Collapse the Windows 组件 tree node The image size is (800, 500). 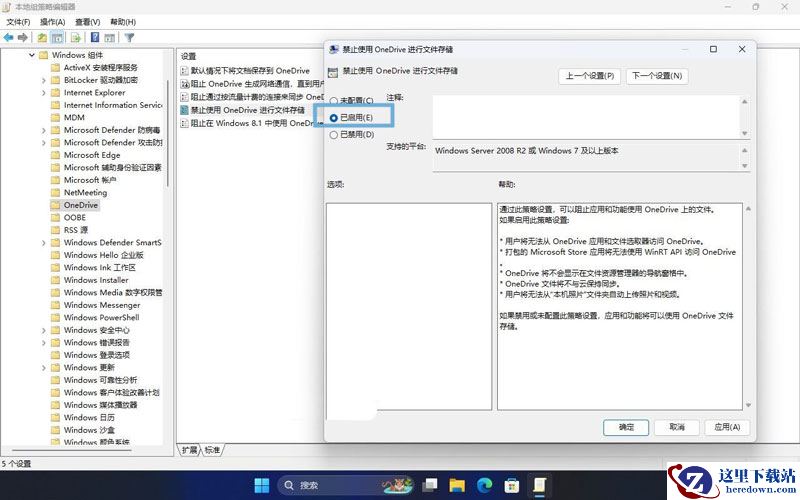32,55
